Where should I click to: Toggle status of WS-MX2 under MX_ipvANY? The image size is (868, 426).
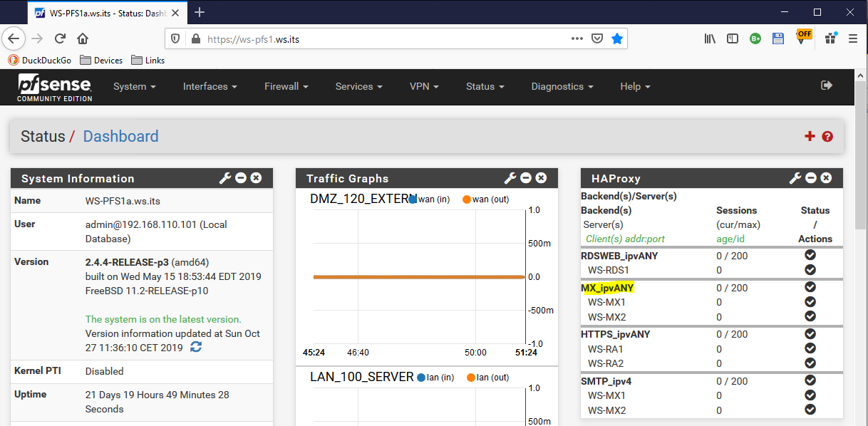click(810, 316)
